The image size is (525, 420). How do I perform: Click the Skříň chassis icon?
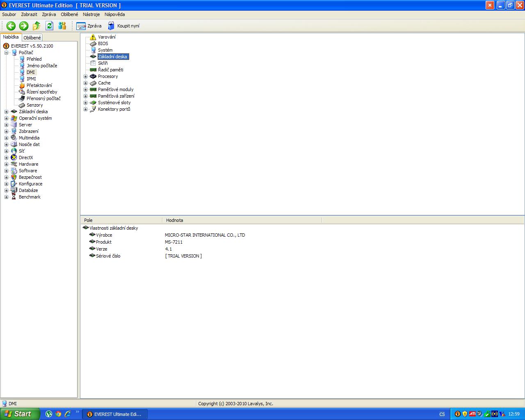(x=93, y=63)
